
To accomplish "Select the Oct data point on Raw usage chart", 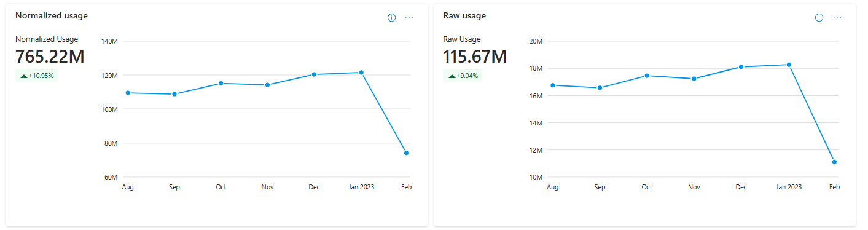I will [x=647, y=76].
